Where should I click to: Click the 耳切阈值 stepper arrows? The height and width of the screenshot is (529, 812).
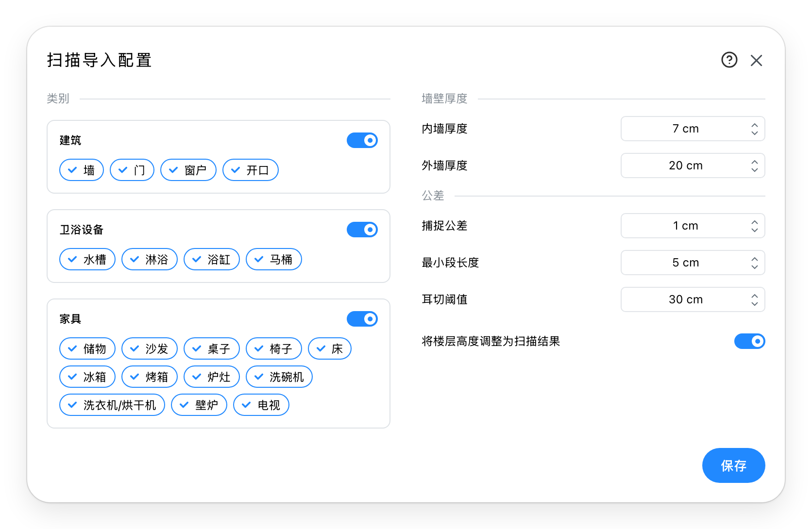[754, 299]
